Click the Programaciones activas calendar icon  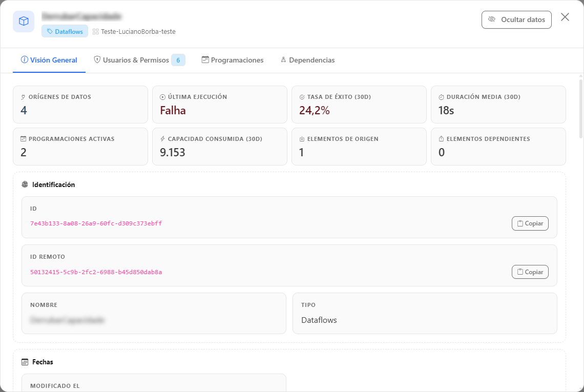coord(23,139)
